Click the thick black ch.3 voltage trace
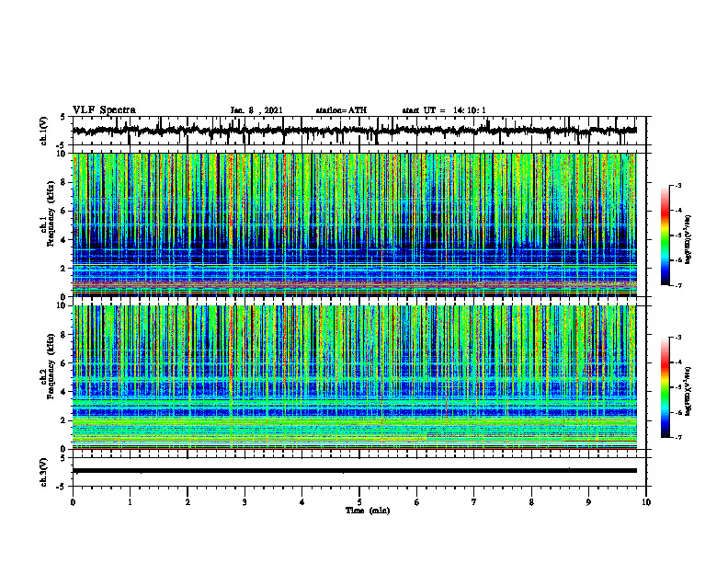Screen dimensions: 728x563 point(355,471)
